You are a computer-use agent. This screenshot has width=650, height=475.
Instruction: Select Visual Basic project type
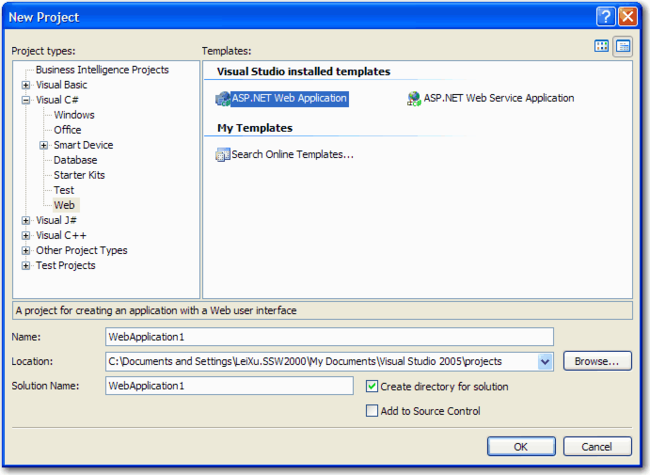pyautogui.click(x=61, y=85)
